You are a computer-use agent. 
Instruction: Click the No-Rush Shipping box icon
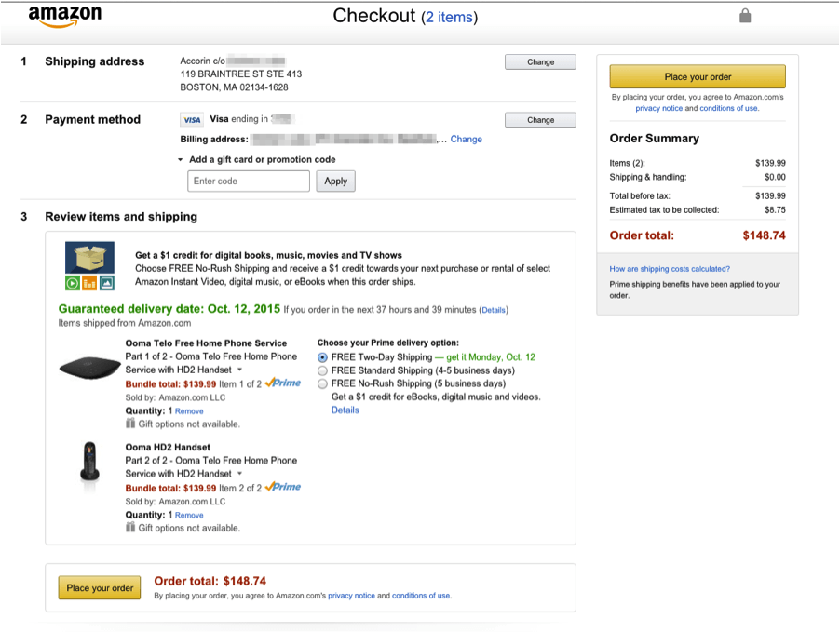pos(89,257)
